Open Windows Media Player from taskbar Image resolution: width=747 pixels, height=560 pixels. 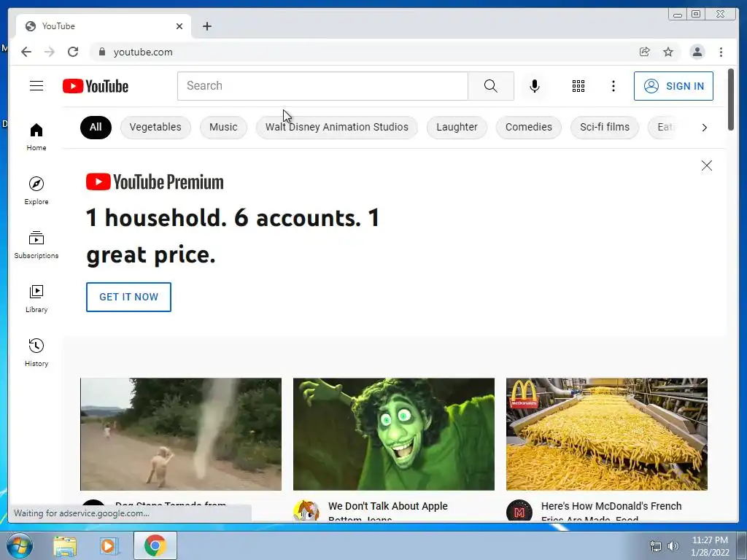[109, 545]
